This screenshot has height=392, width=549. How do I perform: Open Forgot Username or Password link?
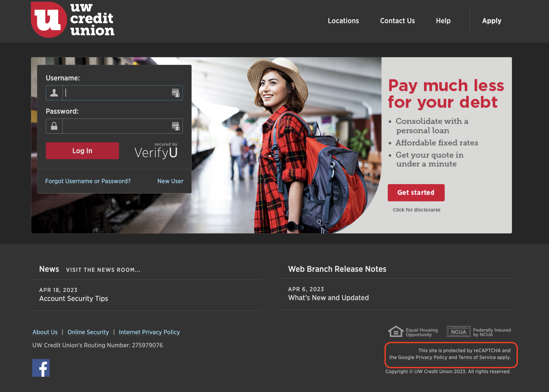pos(88,181)
